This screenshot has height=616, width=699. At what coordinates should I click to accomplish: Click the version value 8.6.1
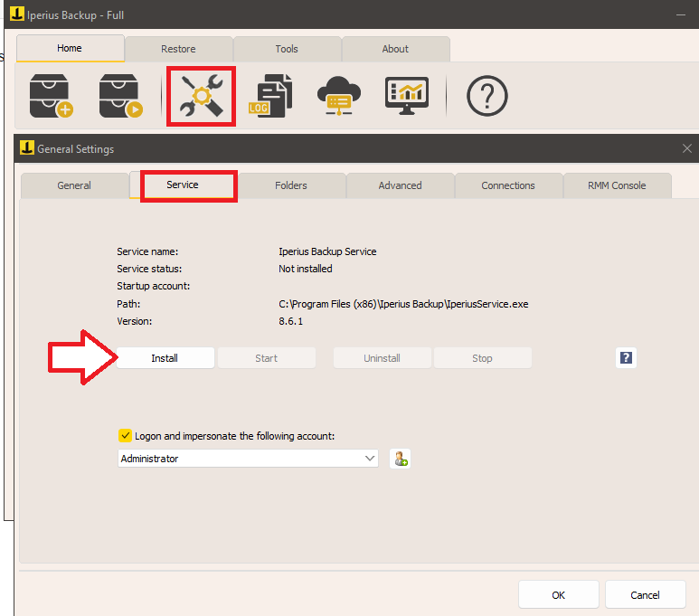pos(290,321)
